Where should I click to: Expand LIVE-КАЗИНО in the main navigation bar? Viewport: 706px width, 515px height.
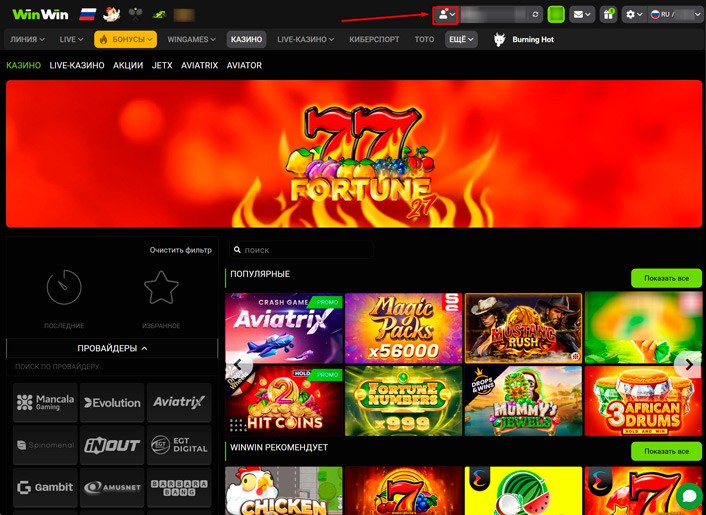point(305,40)
